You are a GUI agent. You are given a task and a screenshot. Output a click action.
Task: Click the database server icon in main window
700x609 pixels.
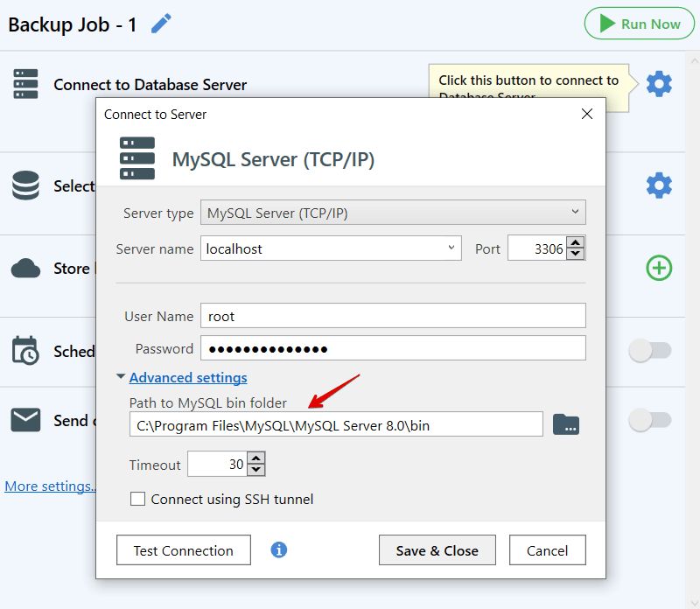pyautogui.click(x=25, y=83)
